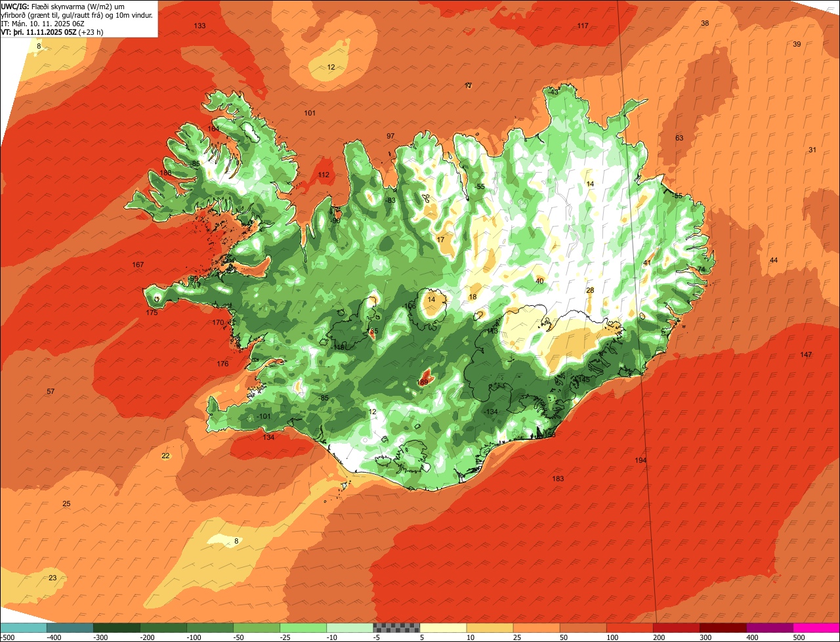Click the map value 97 off the north coast
840x642 pixels.
point(390,136)
